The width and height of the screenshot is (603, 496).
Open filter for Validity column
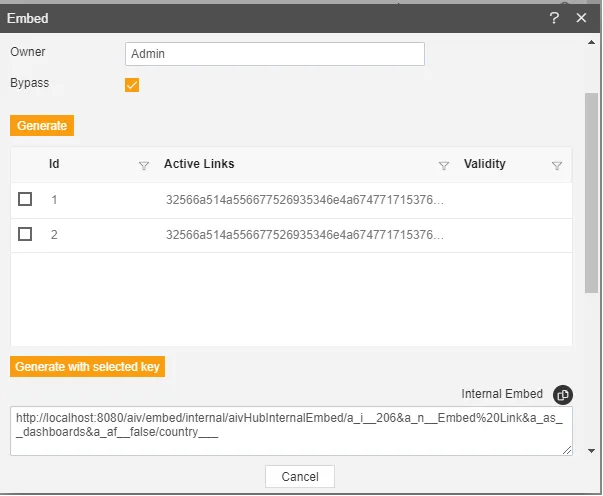(x=557, y=165)
